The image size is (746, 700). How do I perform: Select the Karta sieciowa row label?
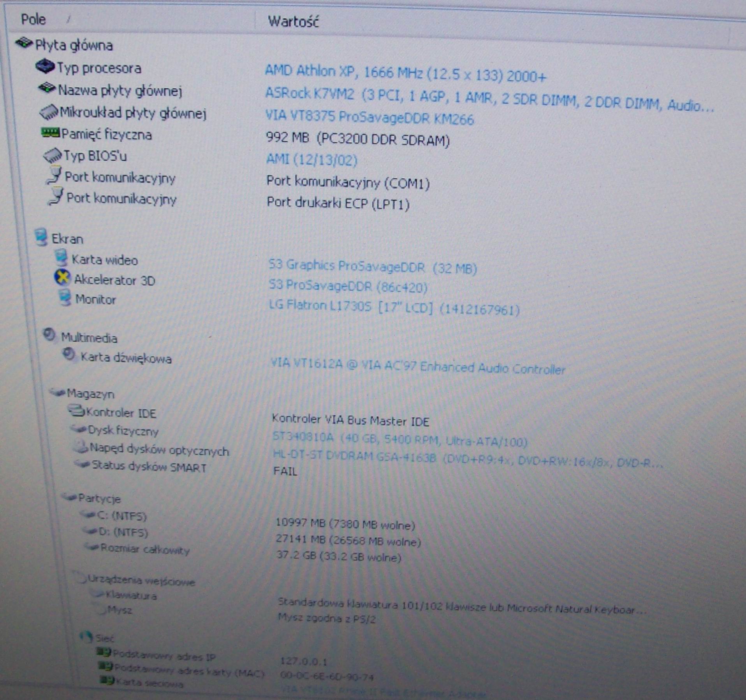pyautogui.click(x=150, y=683)
